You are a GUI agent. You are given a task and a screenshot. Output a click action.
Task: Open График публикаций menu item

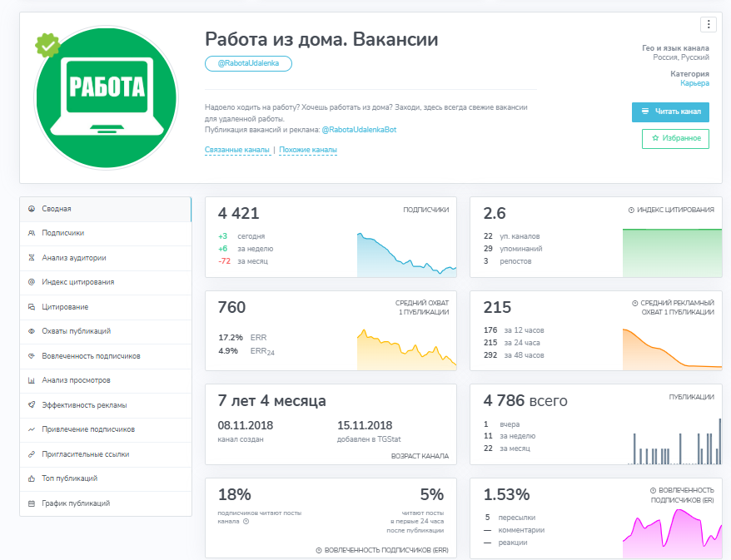(106, 503)
